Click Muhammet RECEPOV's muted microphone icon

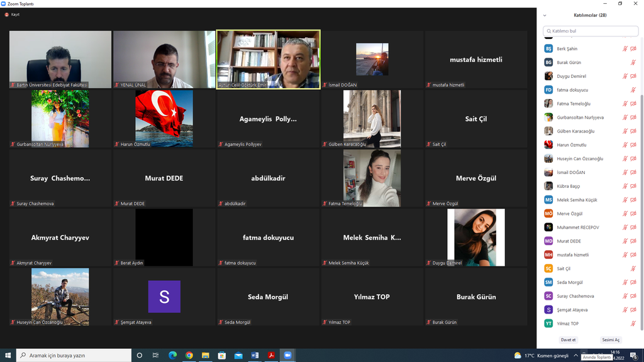(625, 228)
